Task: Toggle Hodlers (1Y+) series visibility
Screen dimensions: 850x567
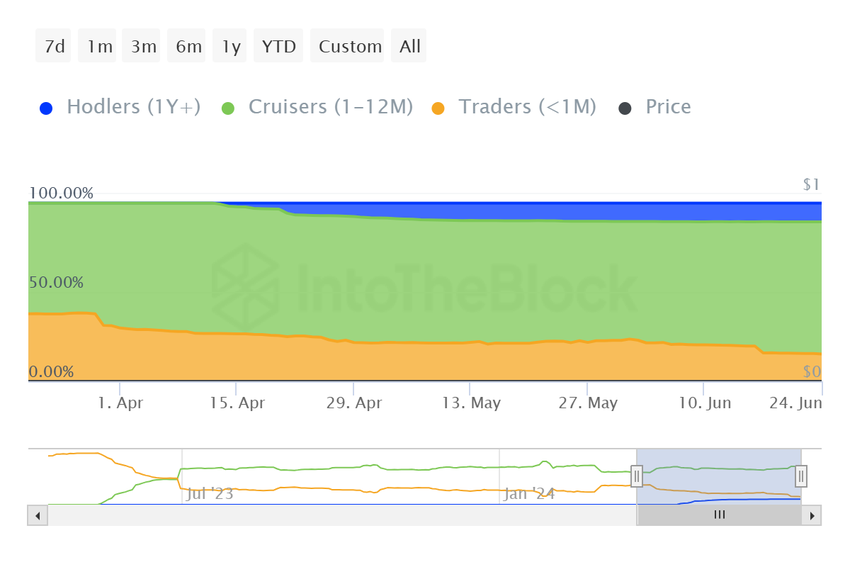Action: (133, 107)
